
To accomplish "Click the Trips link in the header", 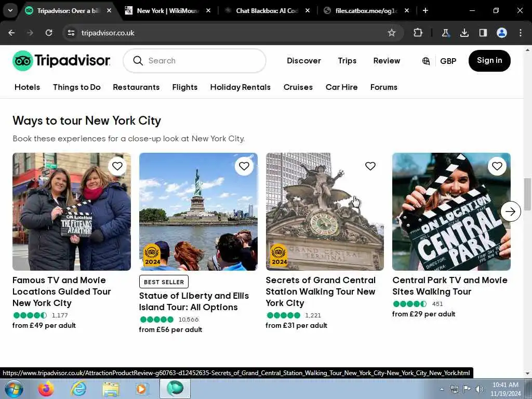I will tap(347, 61).
